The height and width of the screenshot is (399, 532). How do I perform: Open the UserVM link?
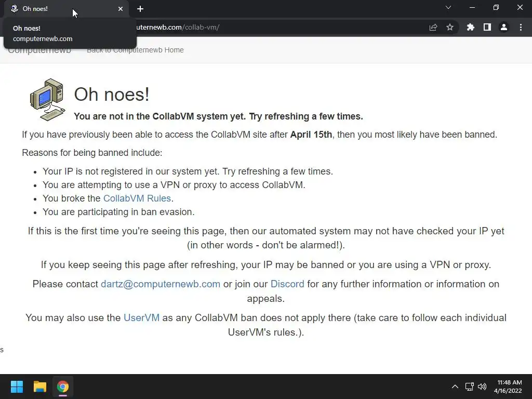point(141,317)
